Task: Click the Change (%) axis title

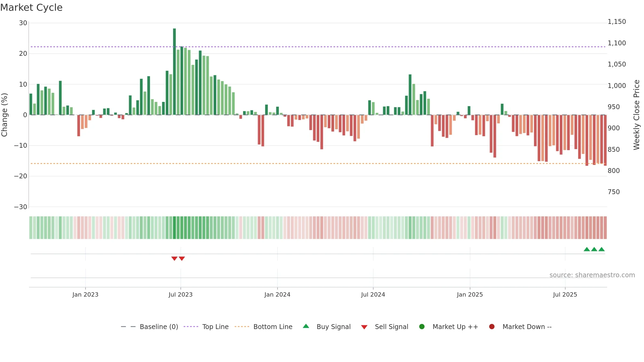Action: (4, 115)
